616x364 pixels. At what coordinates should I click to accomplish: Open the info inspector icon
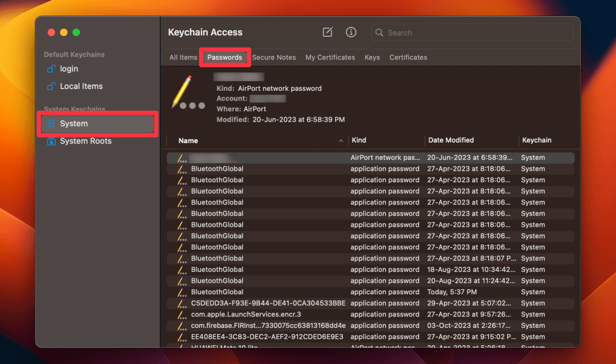point(351,32)
